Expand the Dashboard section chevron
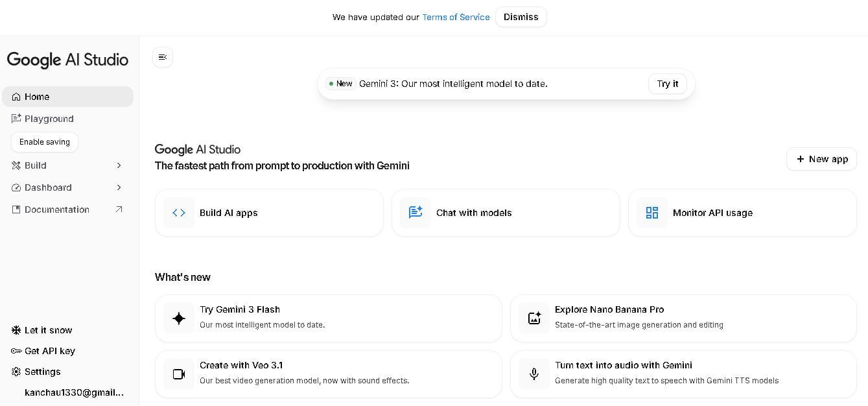This screenshot has width=868, height=406. pos(119,187)
